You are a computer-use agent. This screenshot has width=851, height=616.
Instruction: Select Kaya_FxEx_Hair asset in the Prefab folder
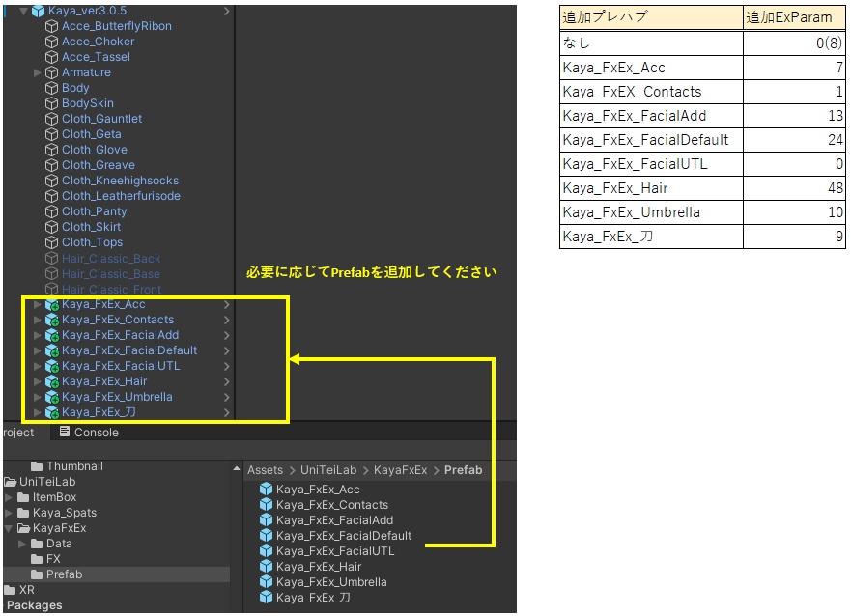pos(319,567)
